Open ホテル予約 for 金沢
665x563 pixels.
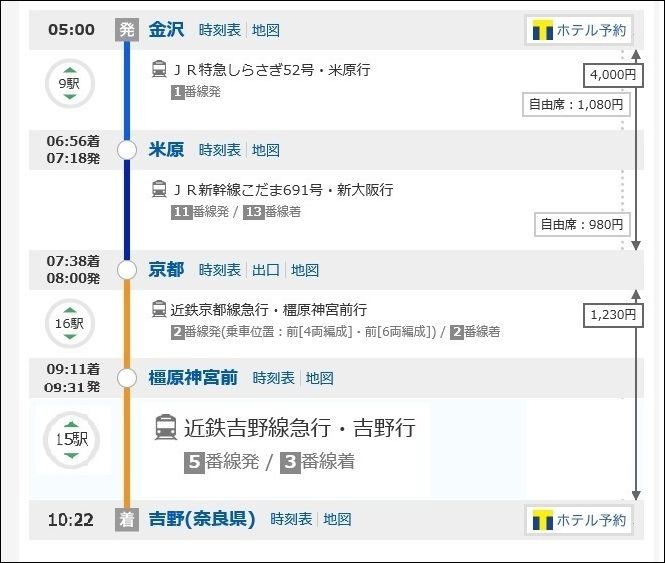pos(579,30)
